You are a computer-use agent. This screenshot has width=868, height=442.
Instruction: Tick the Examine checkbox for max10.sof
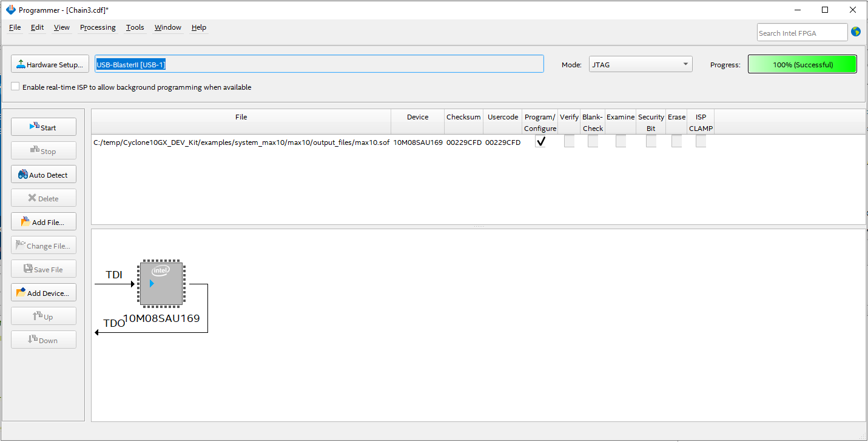[x=621, y=142]
